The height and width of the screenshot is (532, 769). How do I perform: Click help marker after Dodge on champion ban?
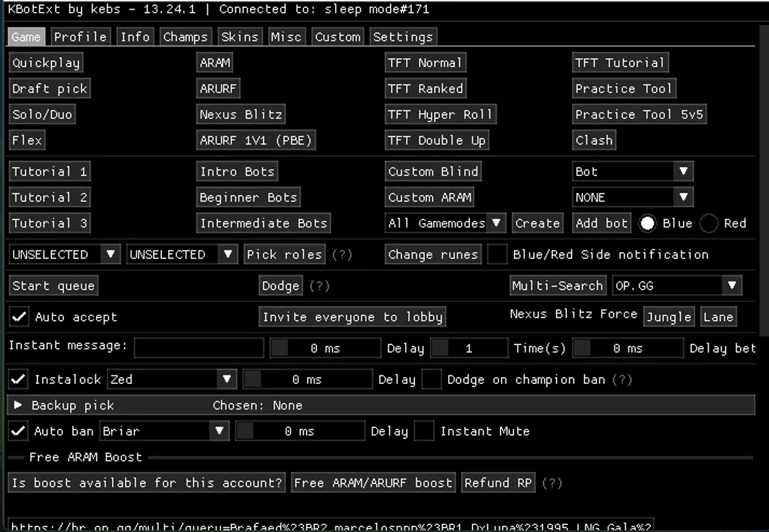tap(622, 380)
